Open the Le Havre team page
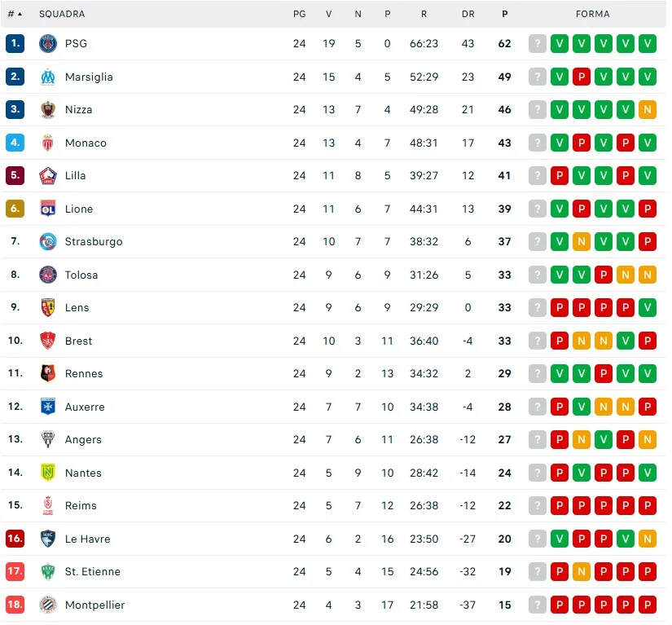Screen dimensions: 672x625 [x=87, y=539]
